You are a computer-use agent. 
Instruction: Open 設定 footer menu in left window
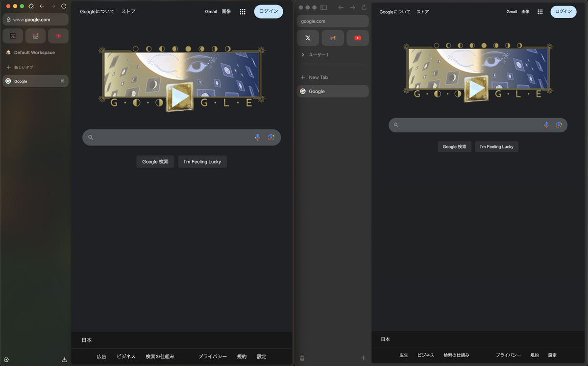click(x=262, y=356)
